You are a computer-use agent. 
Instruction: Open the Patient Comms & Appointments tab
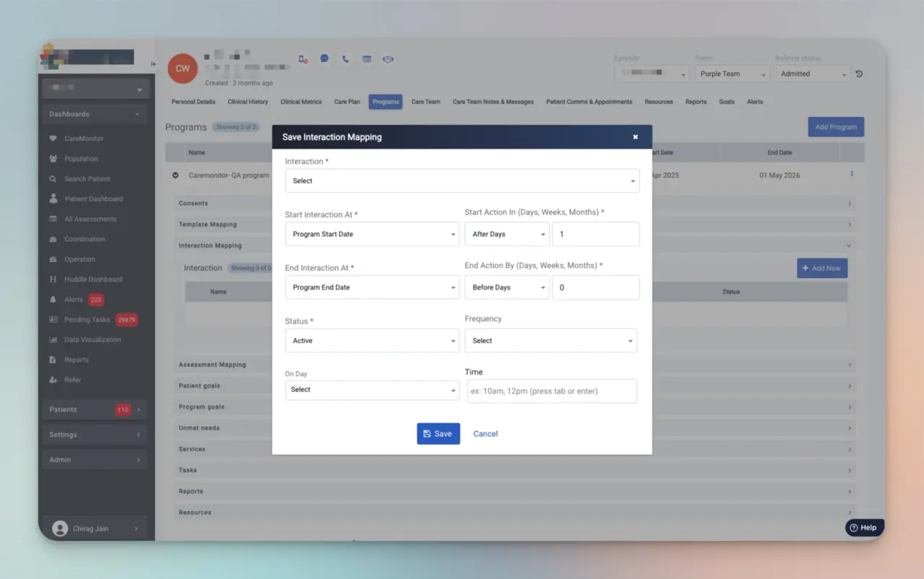coord(589,102)
